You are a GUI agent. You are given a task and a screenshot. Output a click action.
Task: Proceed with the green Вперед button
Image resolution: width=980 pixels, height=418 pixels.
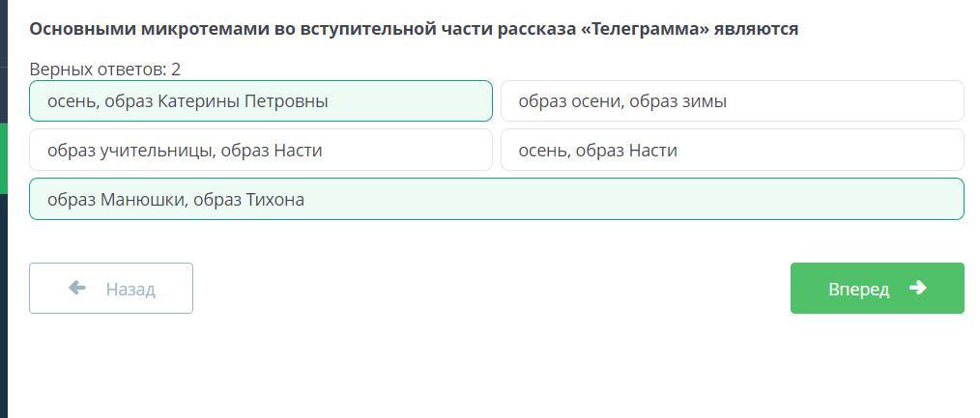click(877, 289)
